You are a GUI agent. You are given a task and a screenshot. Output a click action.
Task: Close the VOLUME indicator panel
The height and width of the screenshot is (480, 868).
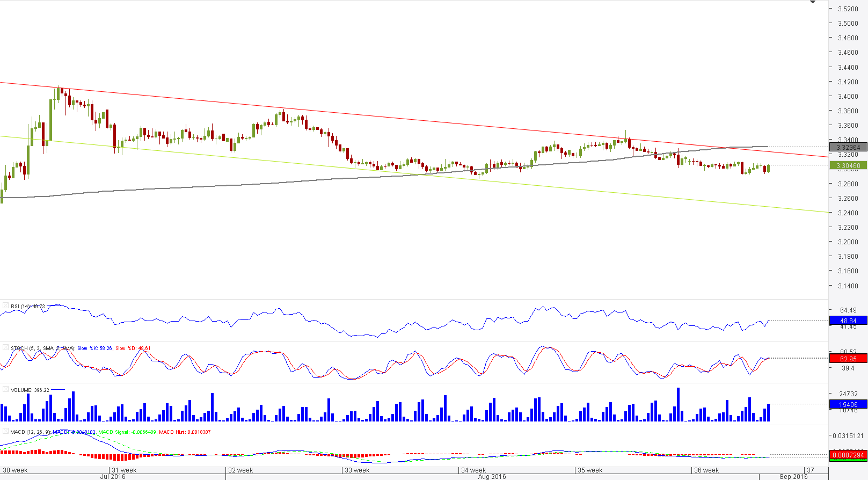click(5, 390)
